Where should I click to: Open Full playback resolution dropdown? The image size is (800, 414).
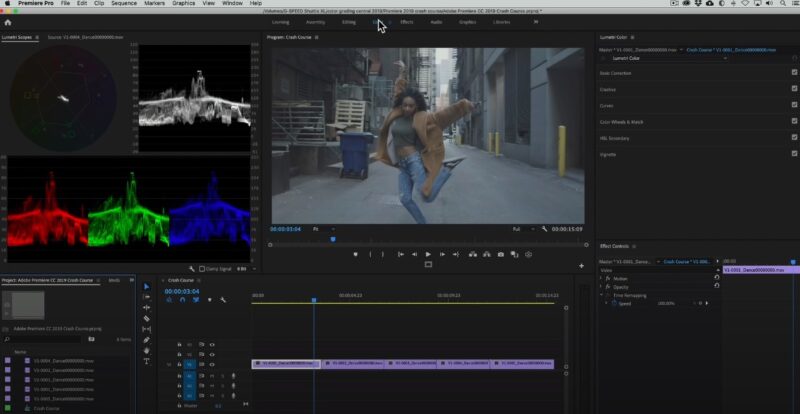523,229
